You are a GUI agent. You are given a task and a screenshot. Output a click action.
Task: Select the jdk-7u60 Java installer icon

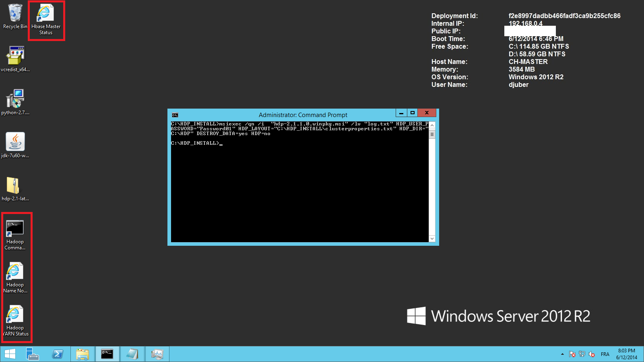tap(15, 142)
